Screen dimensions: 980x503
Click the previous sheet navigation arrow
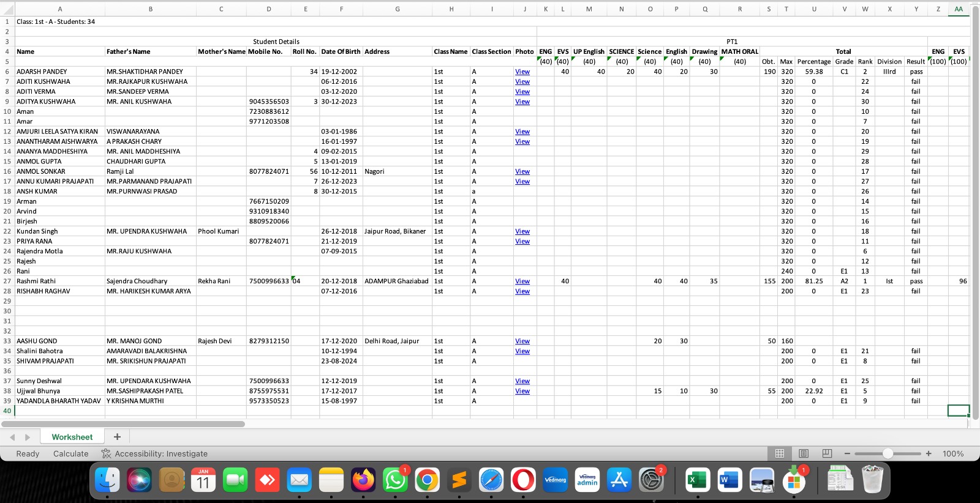point(12,437)
